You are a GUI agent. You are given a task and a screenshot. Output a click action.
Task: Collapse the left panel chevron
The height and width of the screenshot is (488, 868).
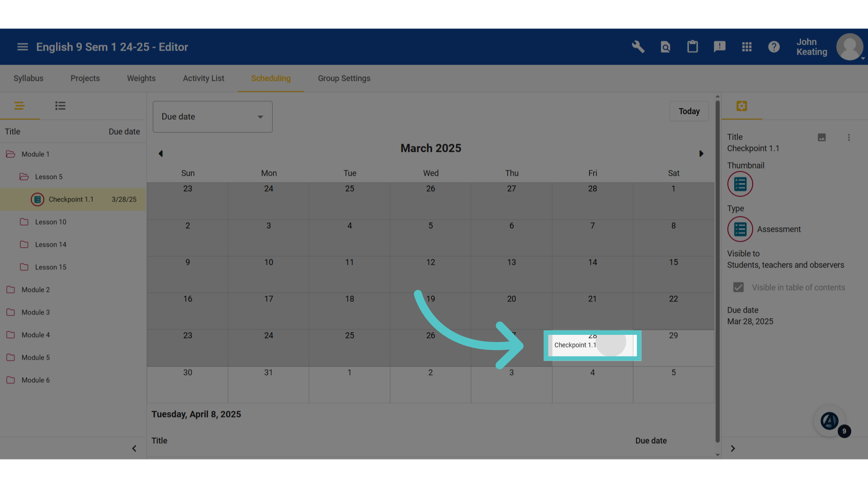(134, 449)
